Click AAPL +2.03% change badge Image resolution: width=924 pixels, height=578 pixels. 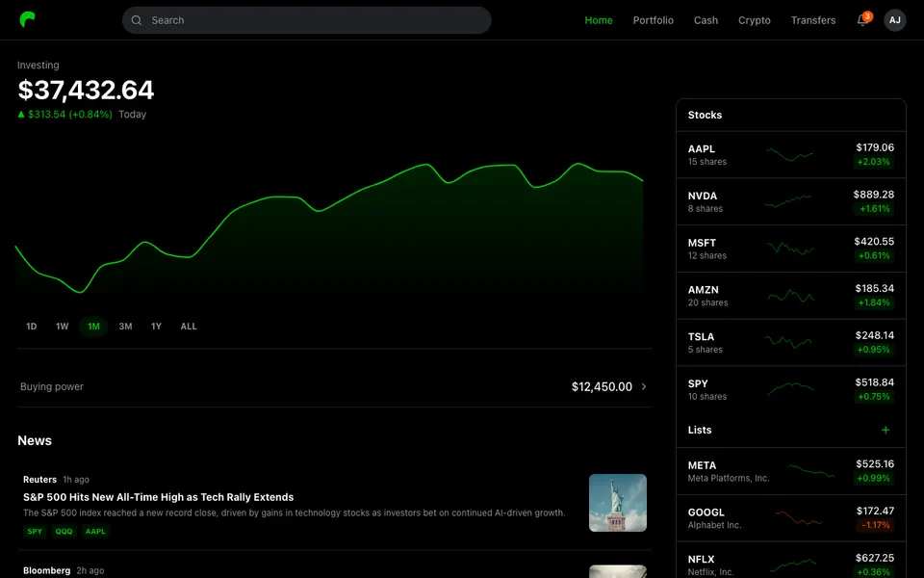click(873, 162)
